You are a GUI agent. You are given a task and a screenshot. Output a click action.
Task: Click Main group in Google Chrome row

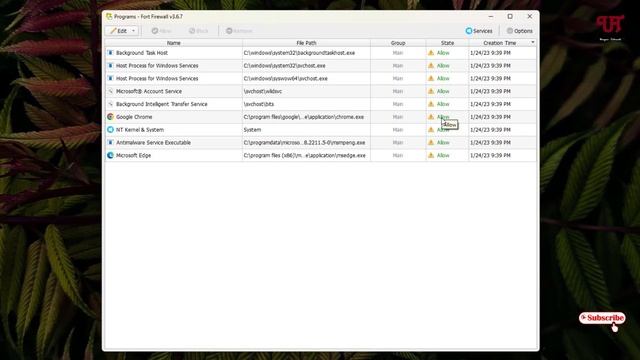tap(398, 117)
